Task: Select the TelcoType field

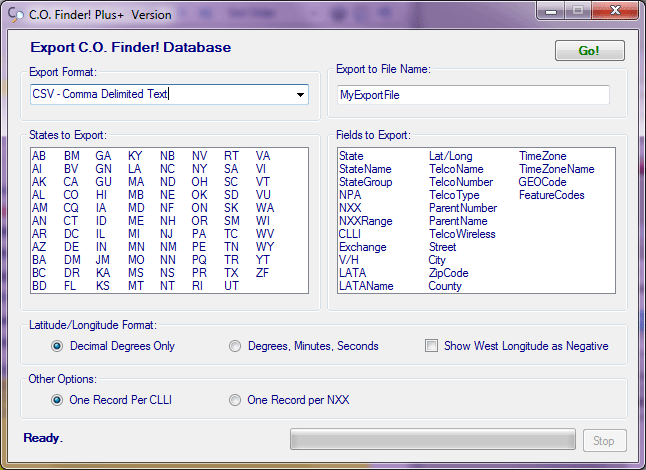Action: point(454,195)
